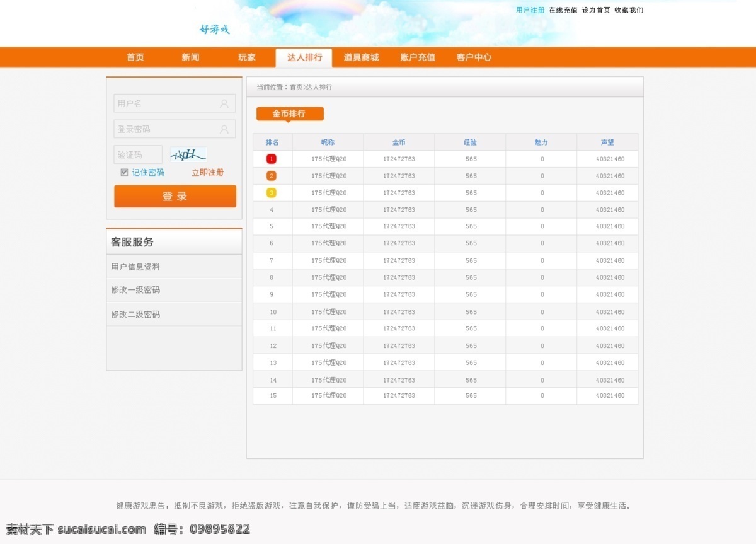Click rank number 8 in the table
This screenshot has width=756, height=544.
coord(272,277)
